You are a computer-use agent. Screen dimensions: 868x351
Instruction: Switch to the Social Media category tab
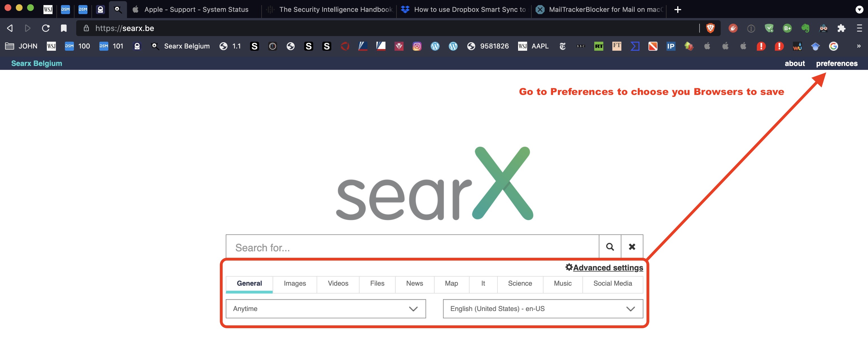pyautogui.click(x=612, y=283)
